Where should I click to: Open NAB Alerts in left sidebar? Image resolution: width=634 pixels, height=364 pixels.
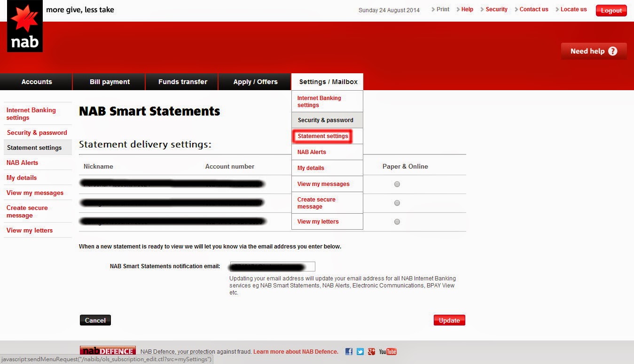coord(38,163)
